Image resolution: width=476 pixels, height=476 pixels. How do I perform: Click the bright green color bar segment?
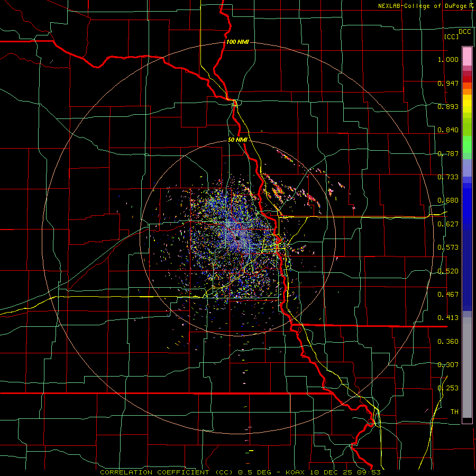pos(467,144)
